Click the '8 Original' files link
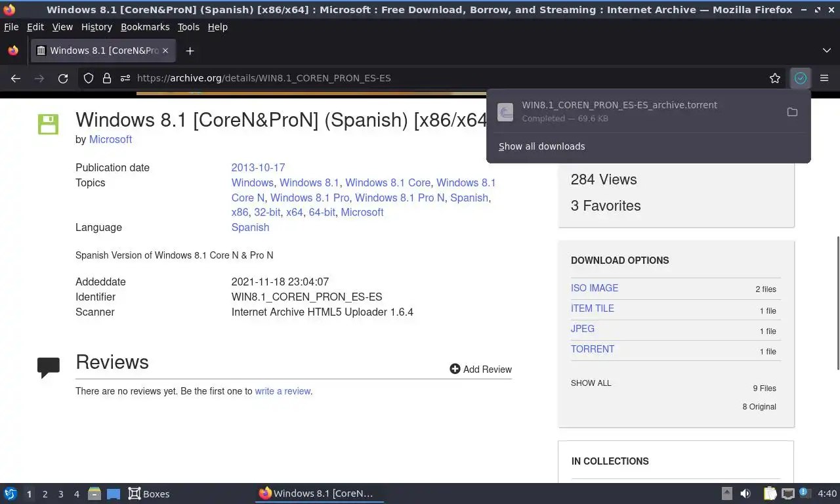Viewport: 840px width, 504px height. coord(759,407)
